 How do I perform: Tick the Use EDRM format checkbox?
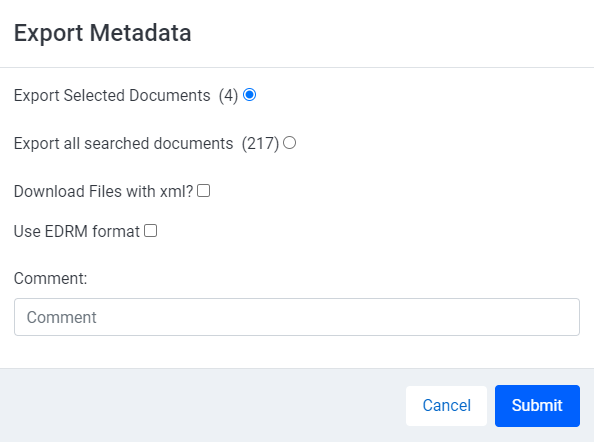pyautogui.click(x=150, y=231)
